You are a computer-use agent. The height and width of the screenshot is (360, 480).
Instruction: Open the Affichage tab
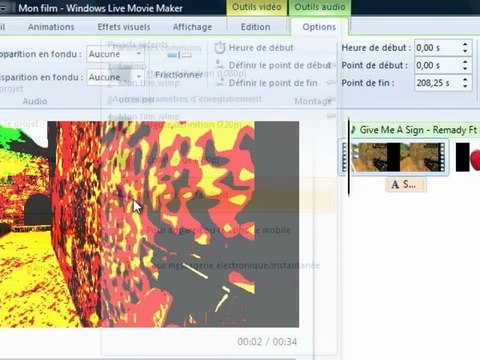(192, 27)
